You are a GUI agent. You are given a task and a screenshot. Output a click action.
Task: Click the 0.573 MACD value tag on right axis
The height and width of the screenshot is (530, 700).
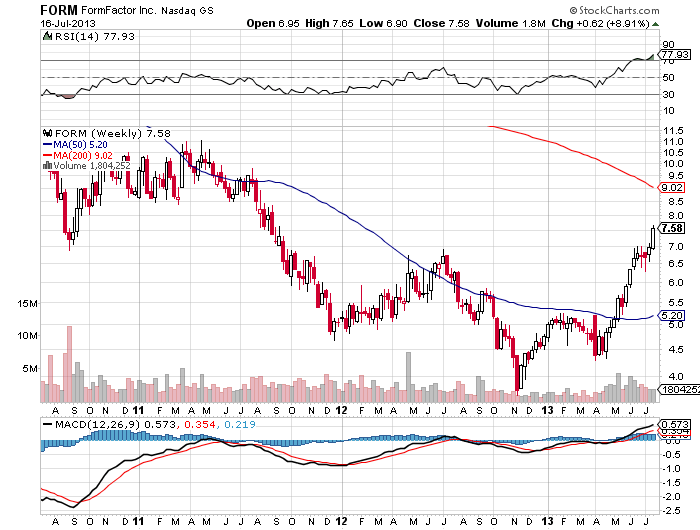[675, 424]
